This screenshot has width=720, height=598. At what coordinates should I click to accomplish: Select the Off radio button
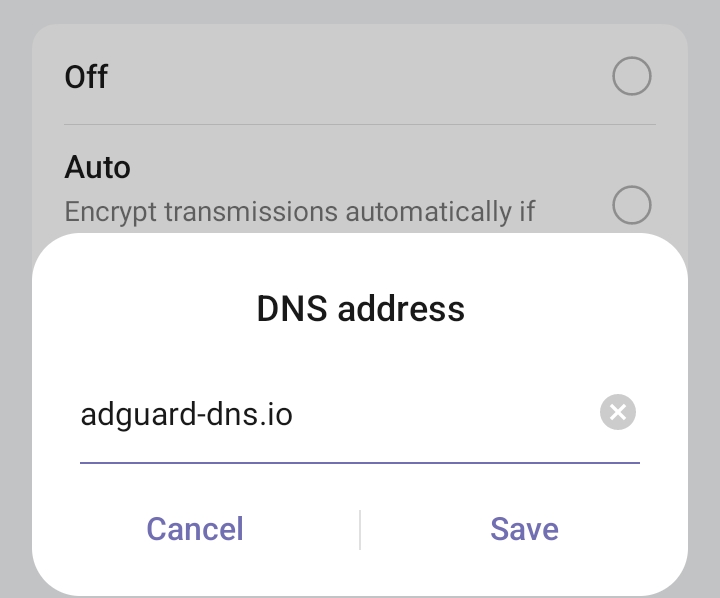tap(632, 76)
